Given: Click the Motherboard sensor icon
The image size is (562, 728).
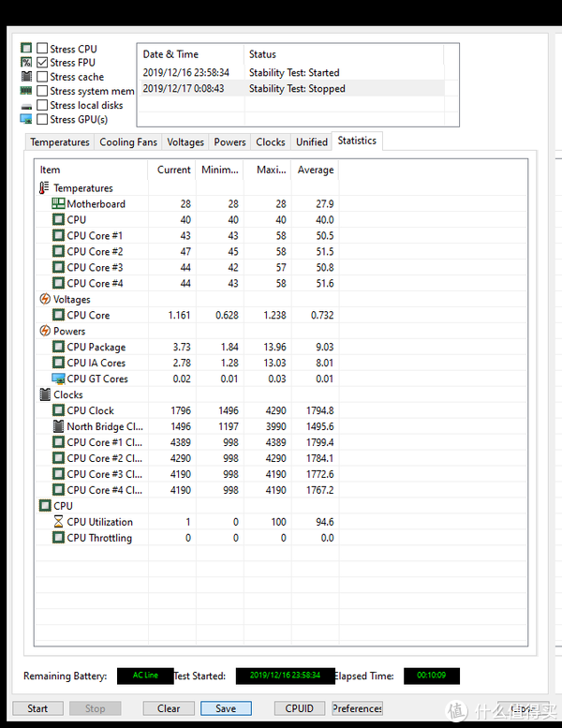Looking at the screenshot, I should pos(58,203).
